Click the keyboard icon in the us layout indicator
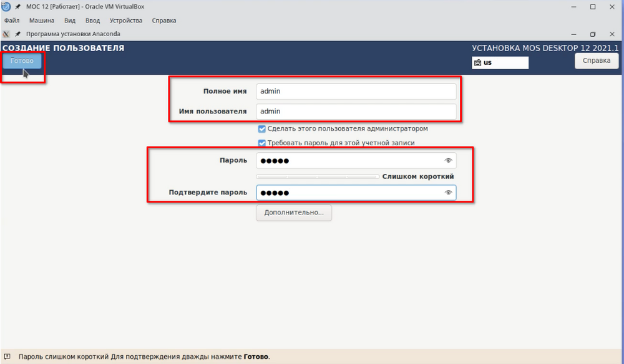Viewport: 624px width, 364px height. pos(477,63)
